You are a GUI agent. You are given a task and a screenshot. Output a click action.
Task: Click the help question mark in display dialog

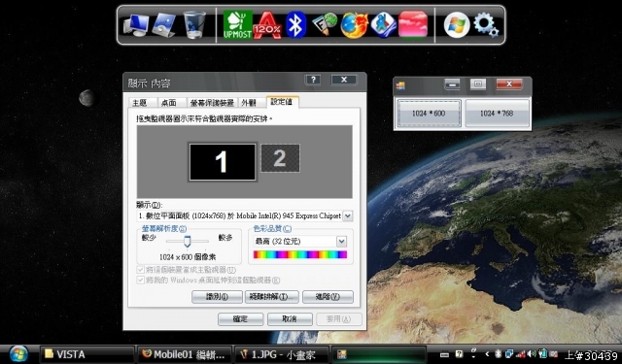point(313,80)
